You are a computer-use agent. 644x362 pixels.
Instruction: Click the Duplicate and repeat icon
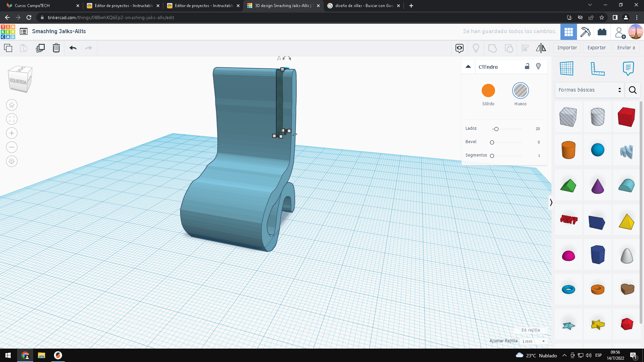pyautogui.click(x=40, y=48)
